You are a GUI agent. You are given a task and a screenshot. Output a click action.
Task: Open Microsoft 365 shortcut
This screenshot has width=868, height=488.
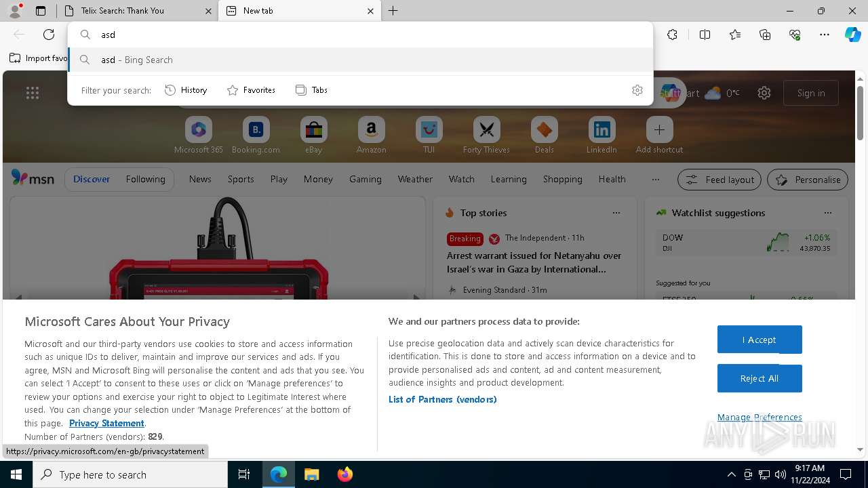click(x=199, y=136)
